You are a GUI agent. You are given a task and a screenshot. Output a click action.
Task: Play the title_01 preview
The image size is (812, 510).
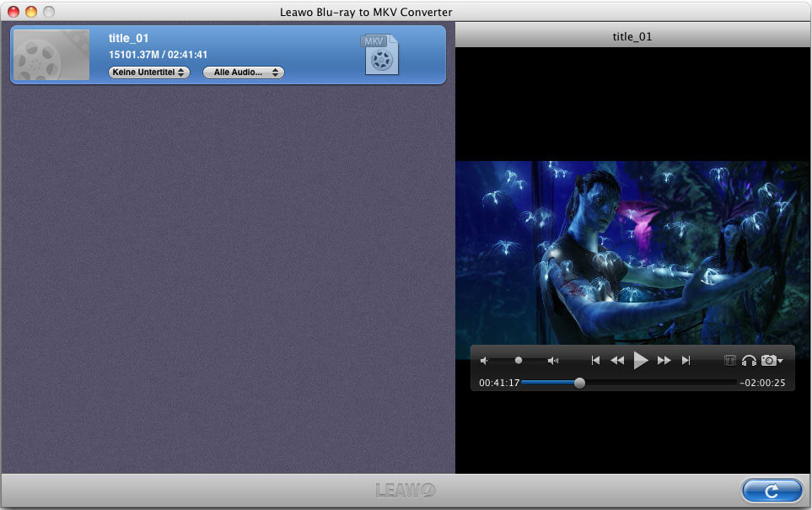(641, 360)
